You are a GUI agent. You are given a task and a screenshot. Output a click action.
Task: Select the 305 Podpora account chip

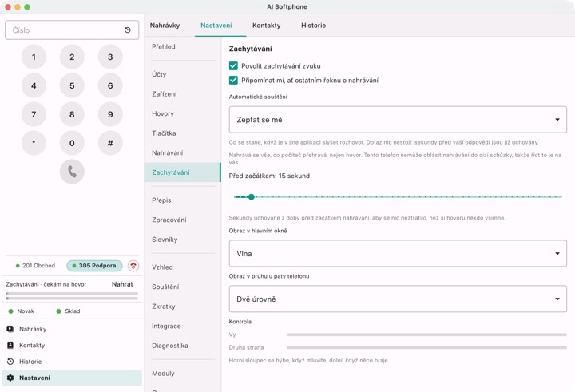point(94,266)
